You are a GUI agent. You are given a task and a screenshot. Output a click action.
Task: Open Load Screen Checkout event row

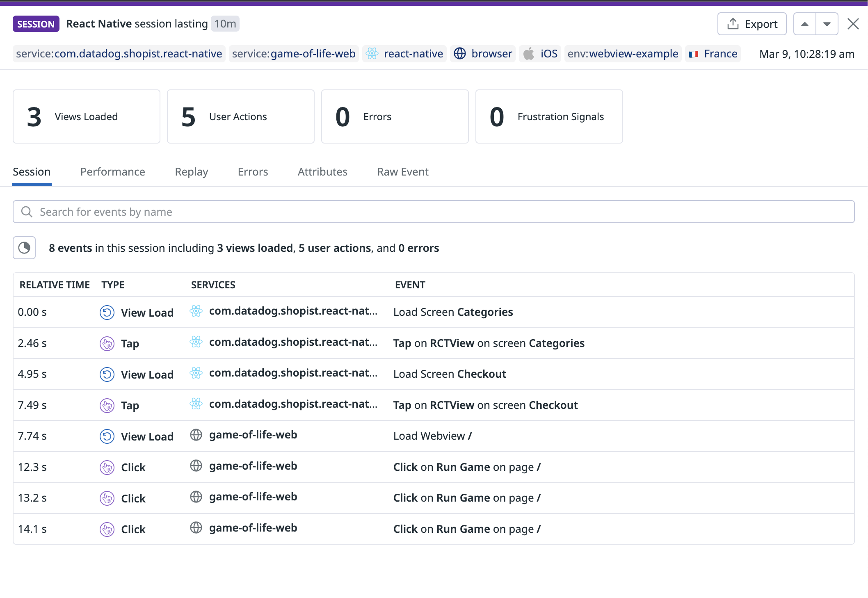[x=449, y=374]
